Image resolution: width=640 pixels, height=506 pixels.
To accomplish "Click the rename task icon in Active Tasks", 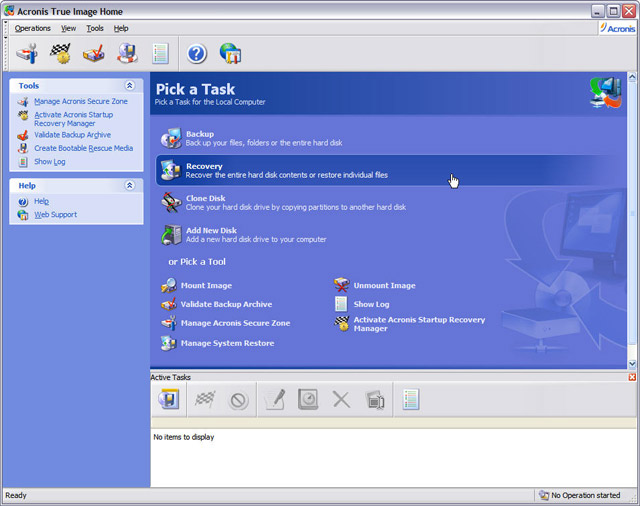I will pyautogui.click(x=375, y=400).
